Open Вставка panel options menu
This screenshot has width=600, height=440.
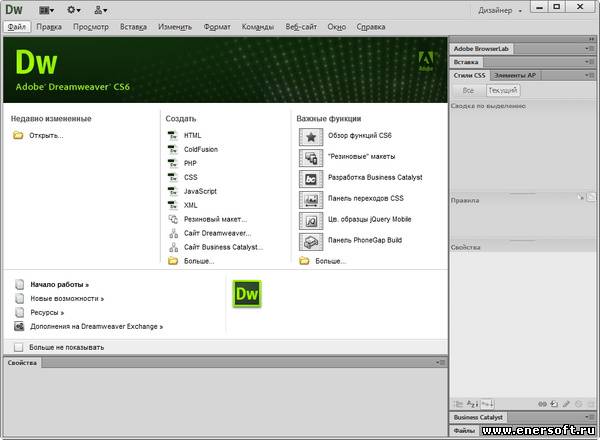coord(589,62)
